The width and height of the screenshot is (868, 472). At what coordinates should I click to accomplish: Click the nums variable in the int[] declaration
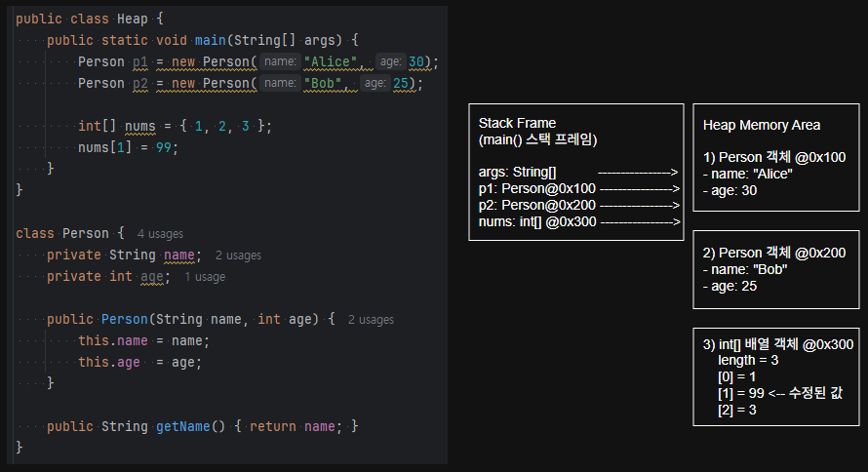pos(140,127)
